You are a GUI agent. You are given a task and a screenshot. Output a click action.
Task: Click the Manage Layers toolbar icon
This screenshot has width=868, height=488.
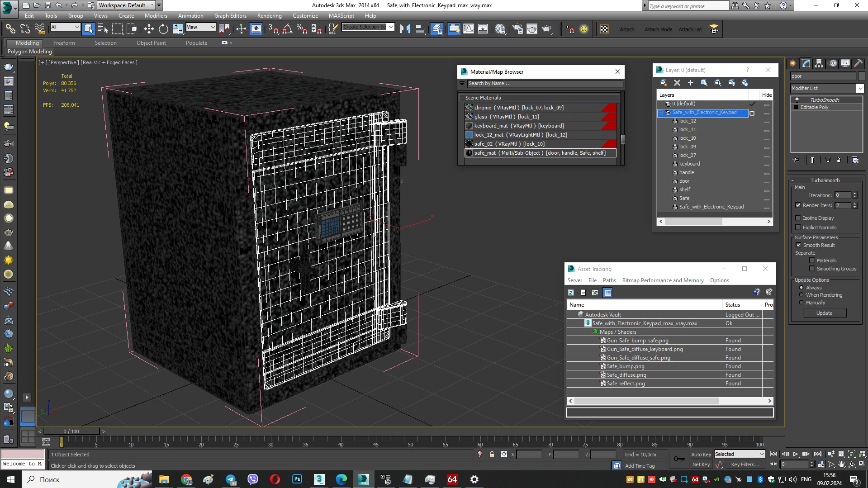tap(437, 29)
